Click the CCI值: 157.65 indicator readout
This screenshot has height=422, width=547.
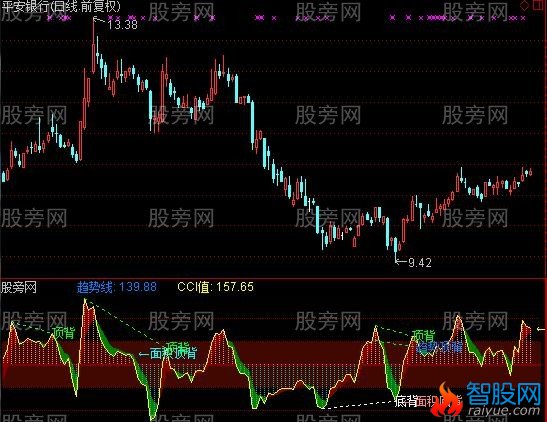[x=215, y=287]
